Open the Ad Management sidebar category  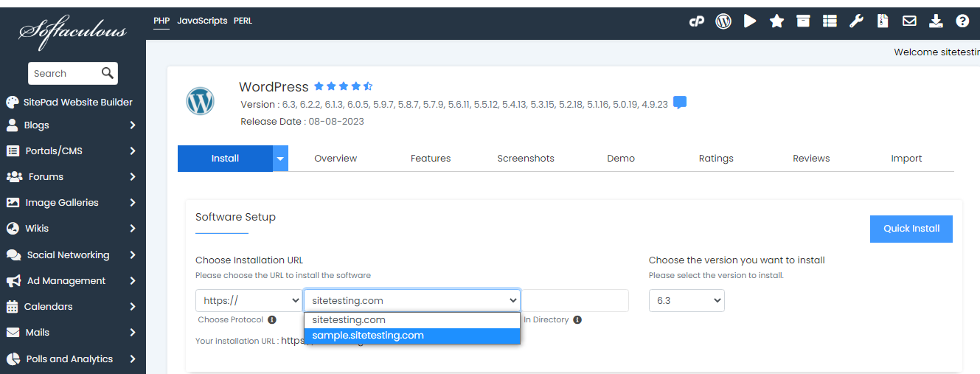click(x=73, y=281)
